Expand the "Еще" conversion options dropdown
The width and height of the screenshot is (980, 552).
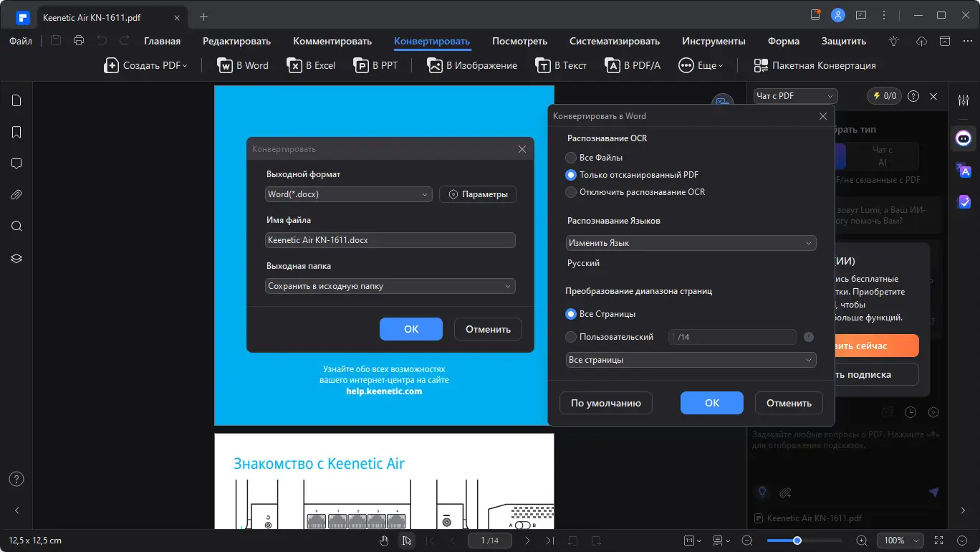coord(701,65)
